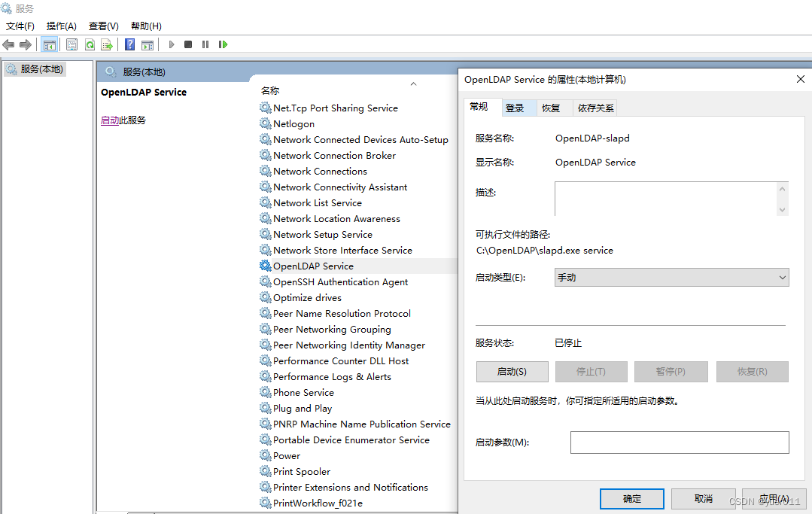Click gear icon beside Network List Service
The width and height of the screenshot is (812, 514).
coord(265,202)
